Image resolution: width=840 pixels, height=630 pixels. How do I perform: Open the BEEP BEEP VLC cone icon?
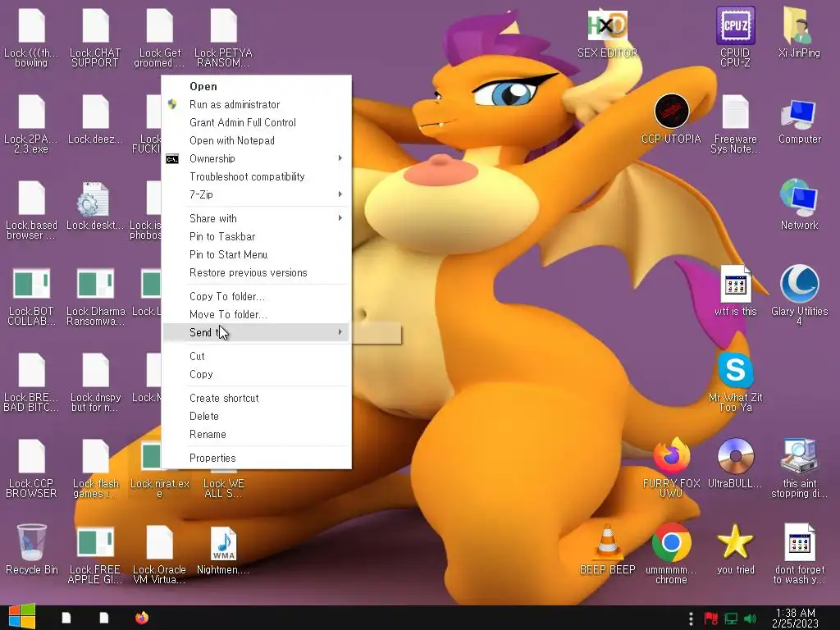[x=607, y=542]
